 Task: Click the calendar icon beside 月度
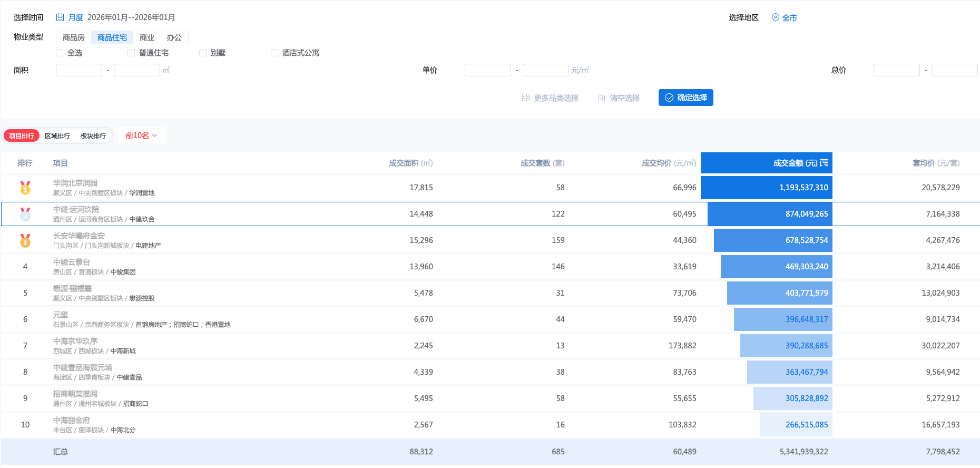click(60, 17)
